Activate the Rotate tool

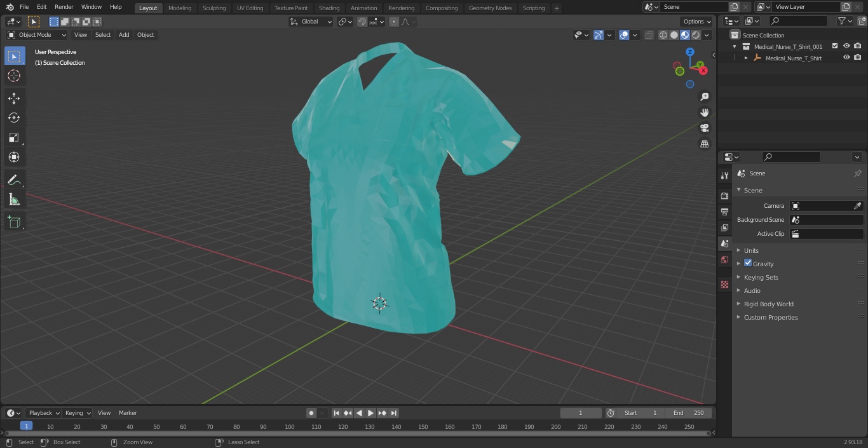[x=14, y=118]
